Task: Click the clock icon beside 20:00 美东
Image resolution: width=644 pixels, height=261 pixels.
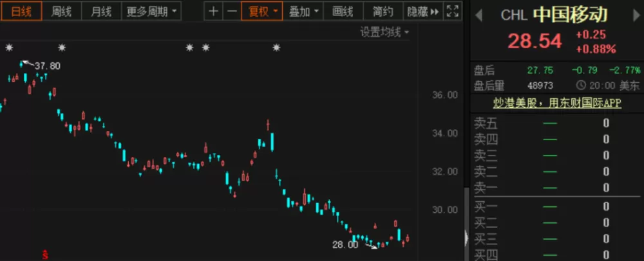Action: tap(581, 85)
